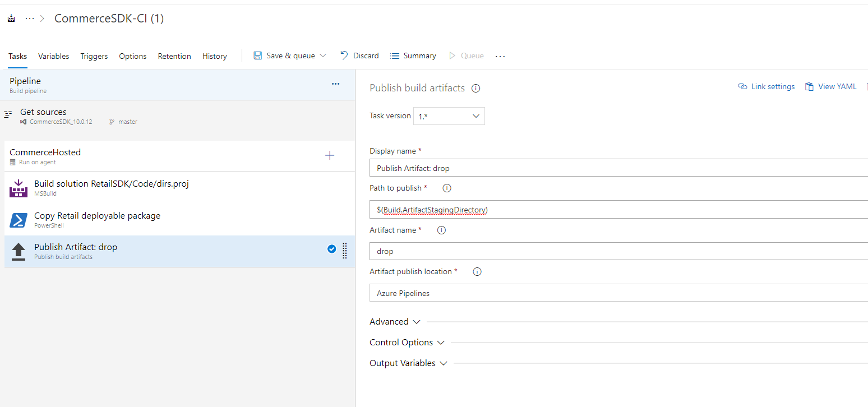Click the Artifact publish location info icon
This screenshot has height=407, width=868.
coord(477,271)
